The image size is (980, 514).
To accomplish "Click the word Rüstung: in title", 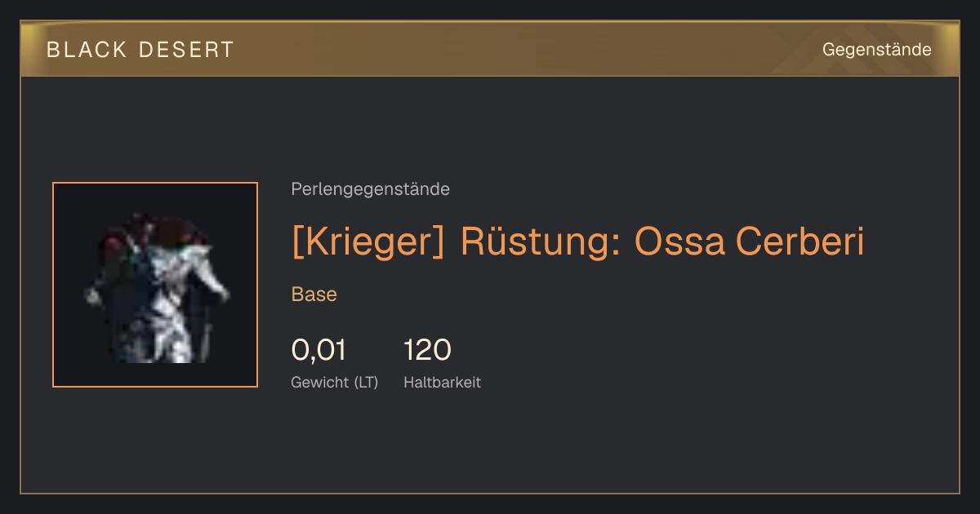I will coord(541,241).
